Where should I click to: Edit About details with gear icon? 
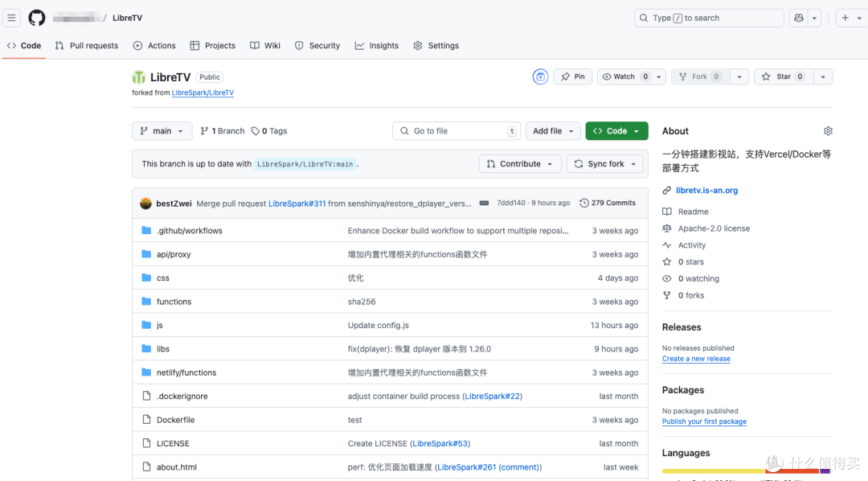point(828,131)
